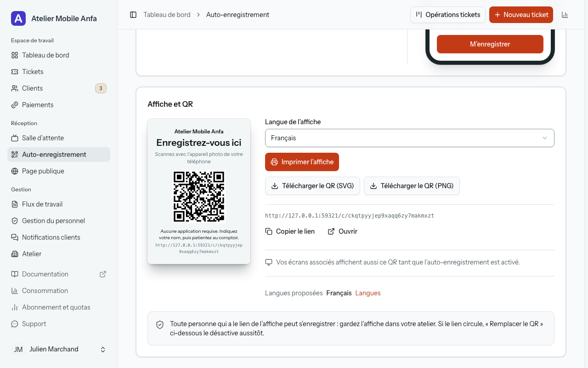Download the QR as SVG
Image resolution: width=588 pixels, height=368 pixels.
312,186
